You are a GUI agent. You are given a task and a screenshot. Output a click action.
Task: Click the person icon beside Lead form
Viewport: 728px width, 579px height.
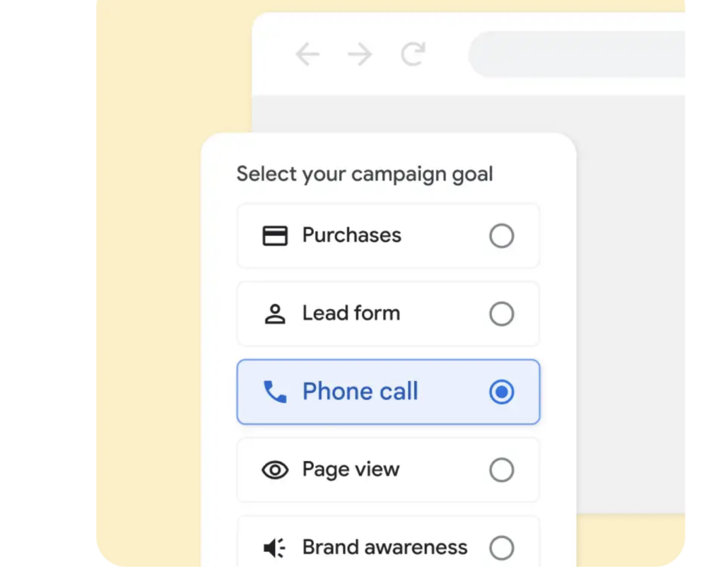click(x=275, y=314)
